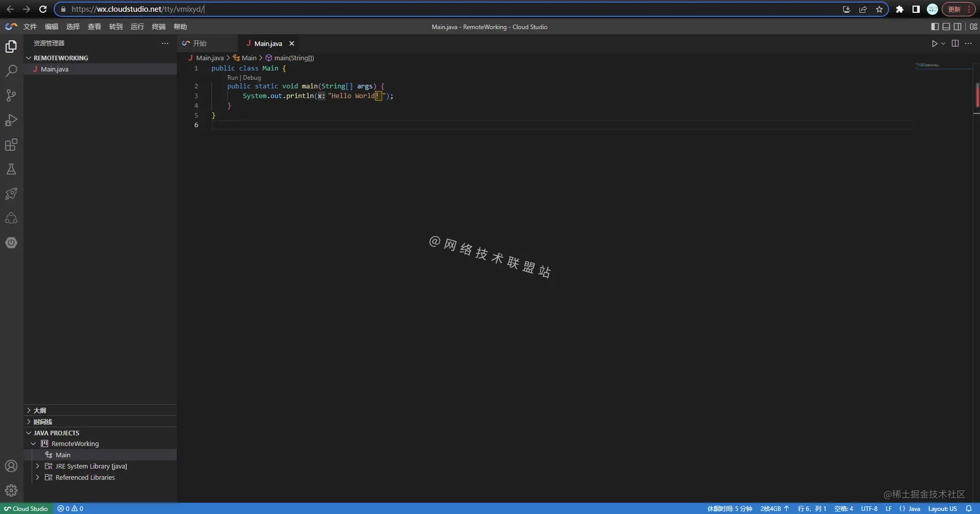
Task: Open errors and warnings count in status bar
Action: tap(71, 509)
